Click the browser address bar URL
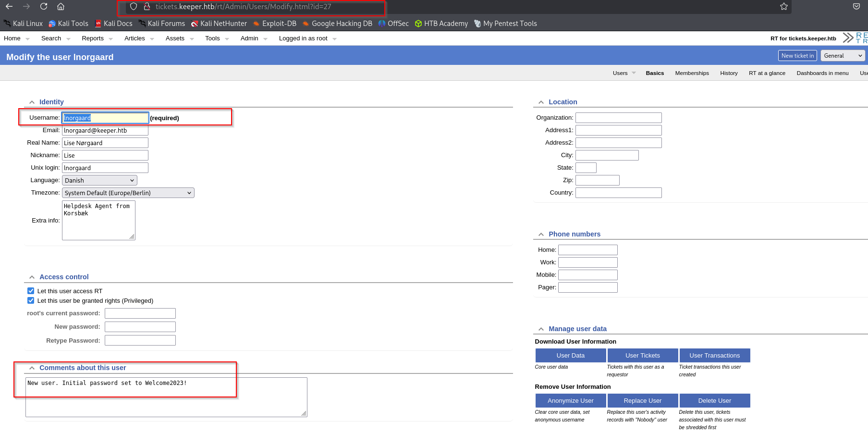Image resolution: width=868 pixels, height=434 pixels. coord(243,7)
